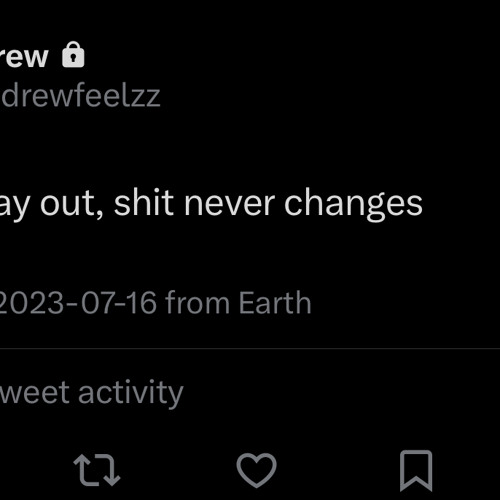This screenshot has width=500, height=500.
Task: Click the word 'out,' in the tweet
Action: coord(72,204)
